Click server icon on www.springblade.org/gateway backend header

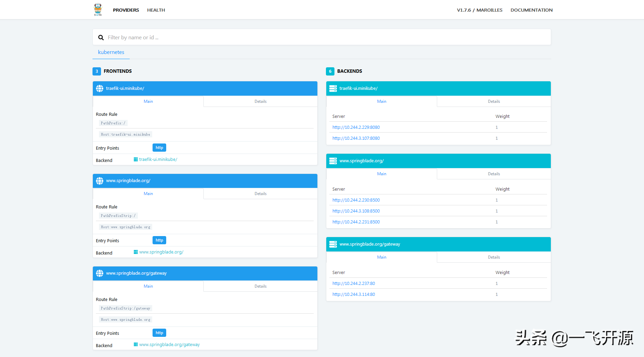click(x=333, y=244)
